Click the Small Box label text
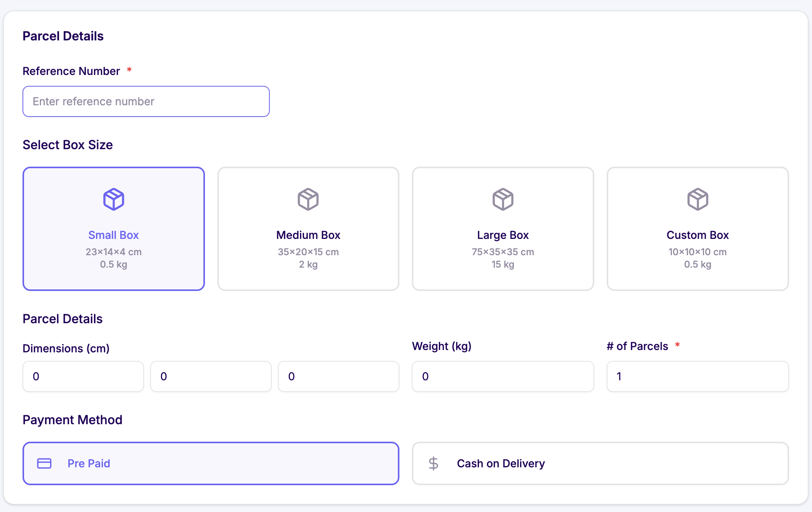This screenshot has width=812, height=512. click(113, 235)
